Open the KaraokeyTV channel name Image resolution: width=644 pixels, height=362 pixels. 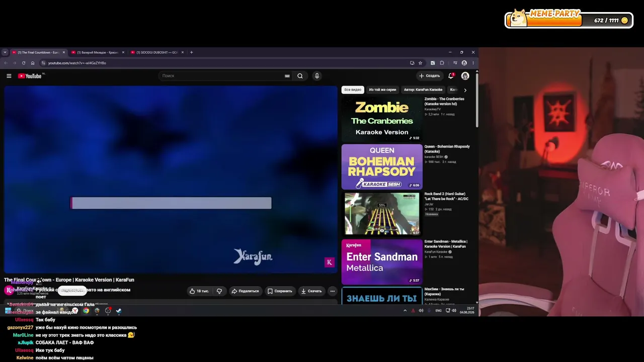(432, 109)
